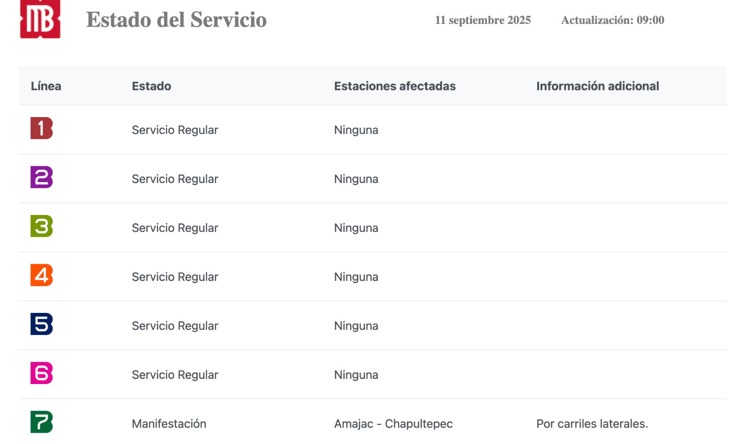The width and height of the screenshot is (750, 444).
Task: Click the Estaciones afectadas column header
Action: point(395,86)
